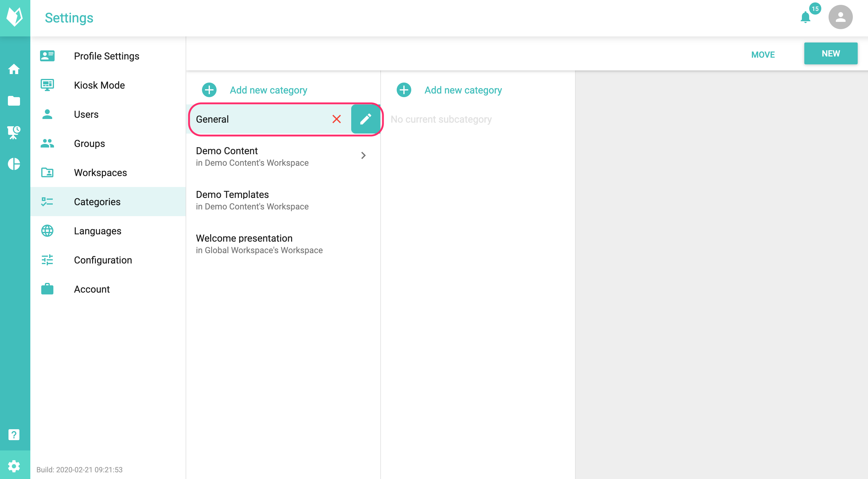Click the NEW button
This screenshot has width=868, height=479.
[831, 53]
